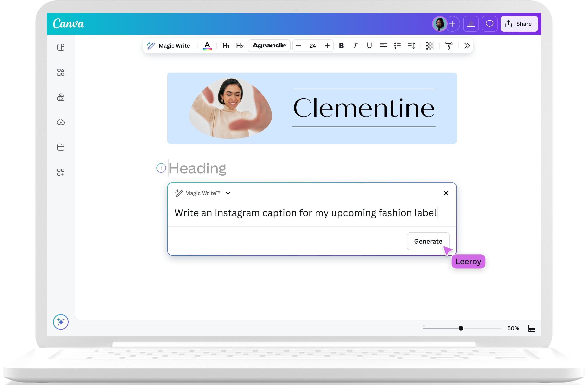Apply Heading 2 style
Image resolution: width=588 pixels, height=385 pixels.
tap(240, 46)
